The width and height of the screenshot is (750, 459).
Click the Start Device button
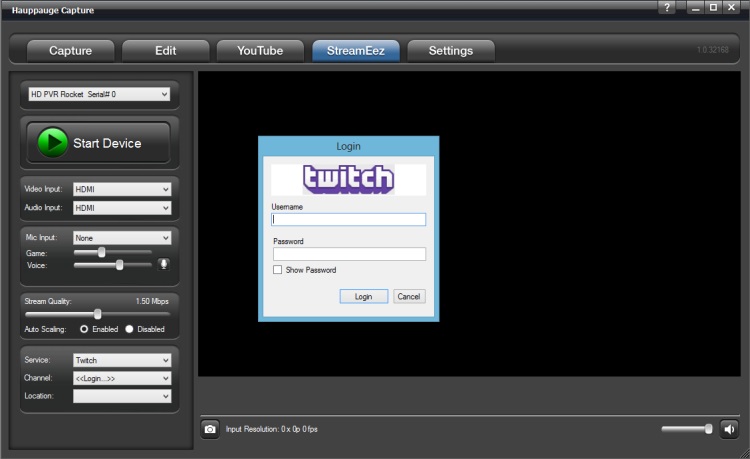[x=98, y=142]
